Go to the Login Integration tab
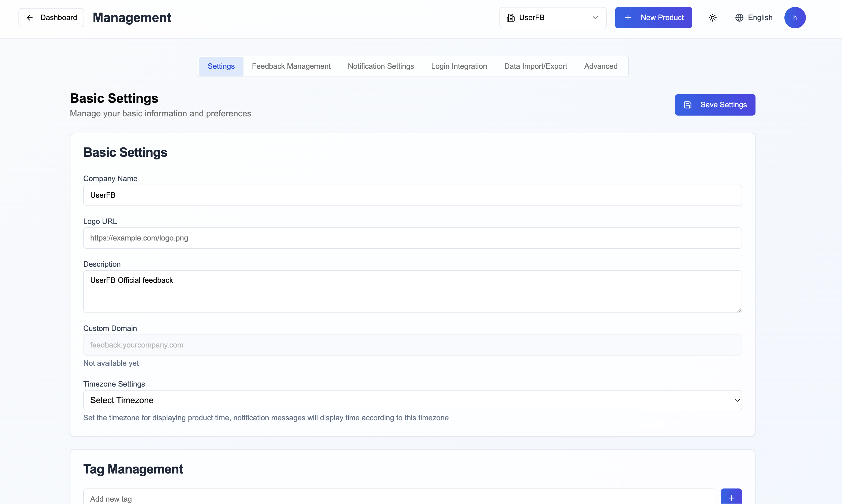 458,66
